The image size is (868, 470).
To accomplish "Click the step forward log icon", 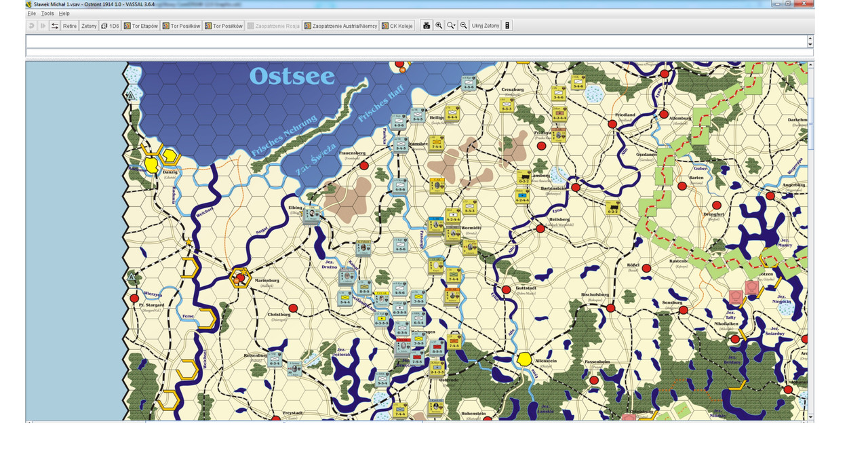I will (43, 26).
